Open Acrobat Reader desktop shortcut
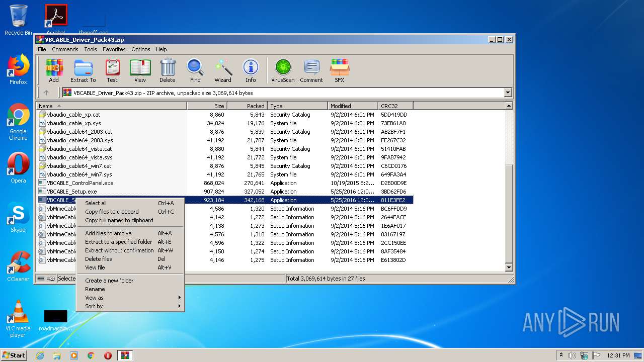The height and width of the screenshot is (362, 644). point(56,20)
